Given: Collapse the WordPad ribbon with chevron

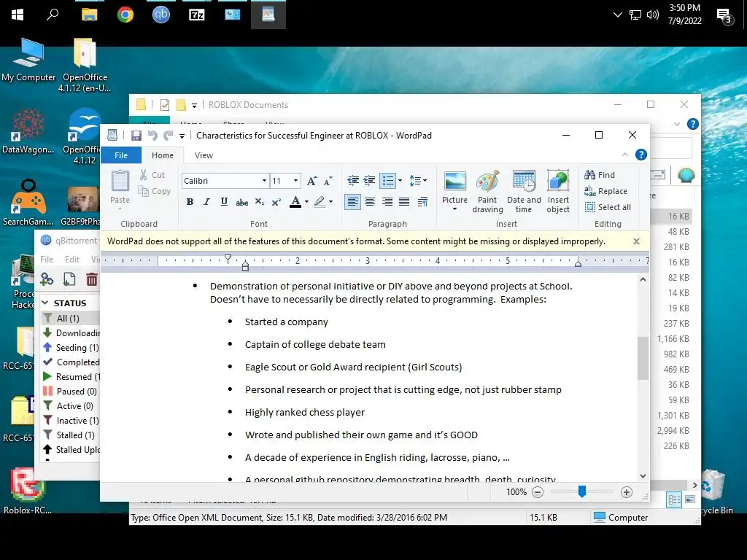Looking at the screenshot, I should [x=625, y=155].
